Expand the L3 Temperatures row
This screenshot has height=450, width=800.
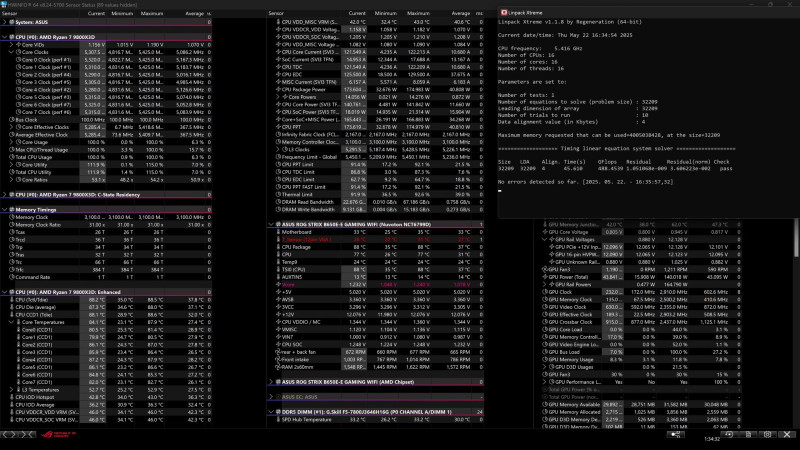(x=11, y=390)
